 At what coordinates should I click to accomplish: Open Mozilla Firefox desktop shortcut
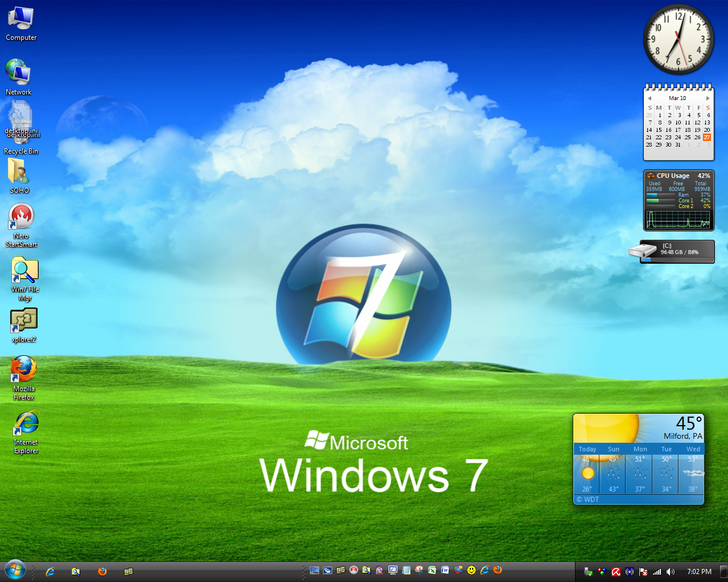click(x=24, y=379)
